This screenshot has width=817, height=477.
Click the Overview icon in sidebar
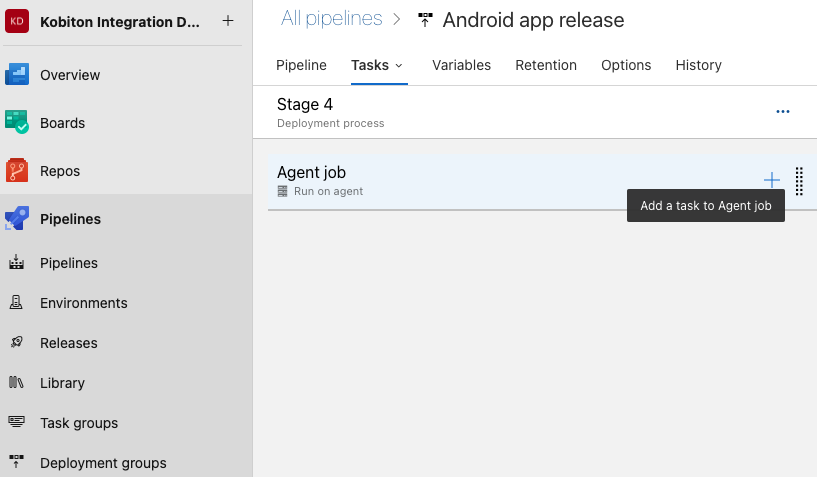click(x=17, y=75)
